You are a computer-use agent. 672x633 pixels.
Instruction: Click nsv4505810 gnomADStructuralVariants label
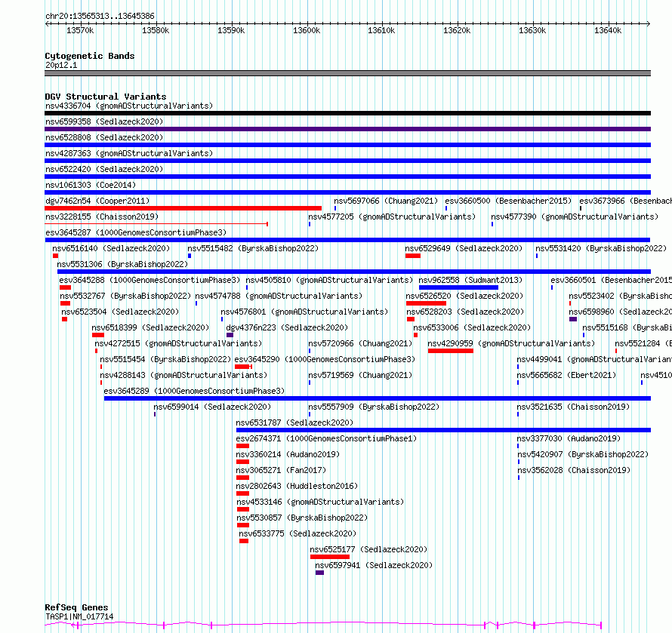(x=329, y=280)
